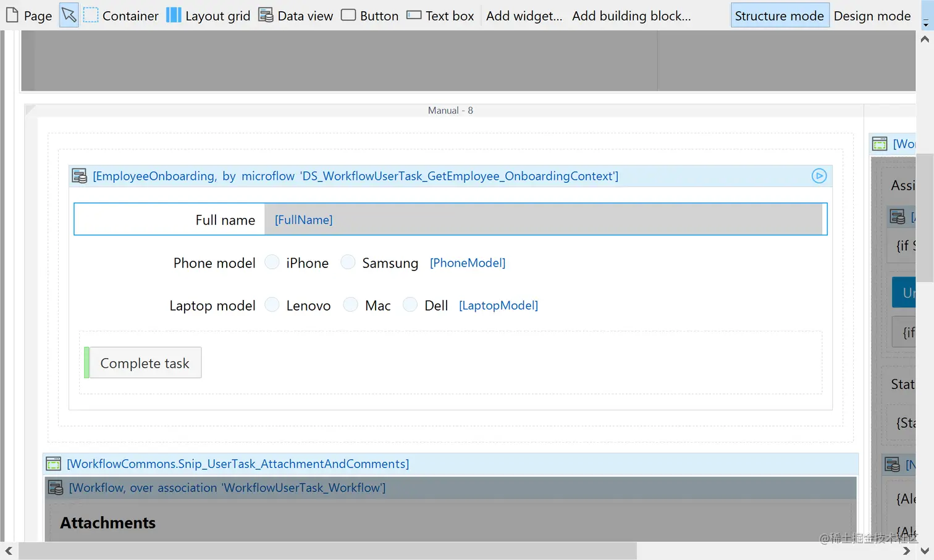934x560 pixels.
Task: Insert a Data view widget
Action: pyautogui.click(x=296, y=15)
